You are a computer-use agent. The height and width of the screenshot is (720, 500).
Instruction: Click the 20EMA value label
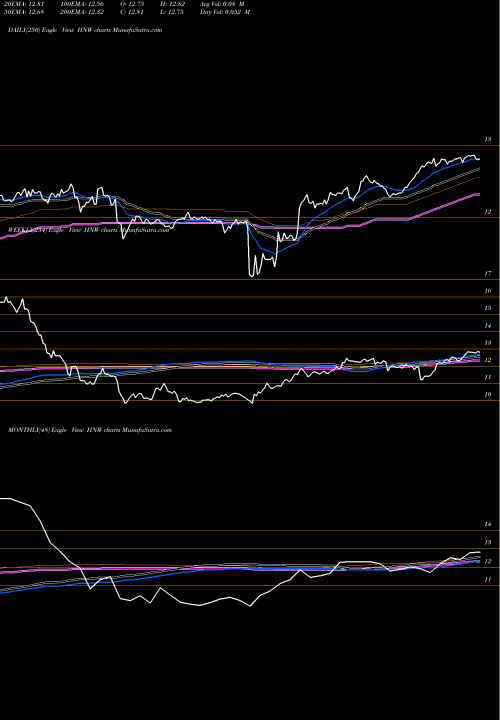pos(22,4)
